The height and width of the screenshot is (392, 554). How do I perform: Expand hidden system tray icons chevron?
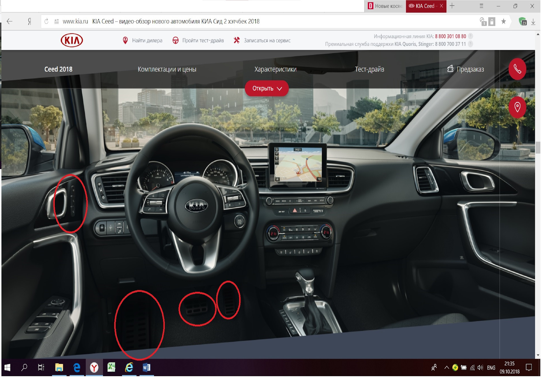(x=447, y=367)
